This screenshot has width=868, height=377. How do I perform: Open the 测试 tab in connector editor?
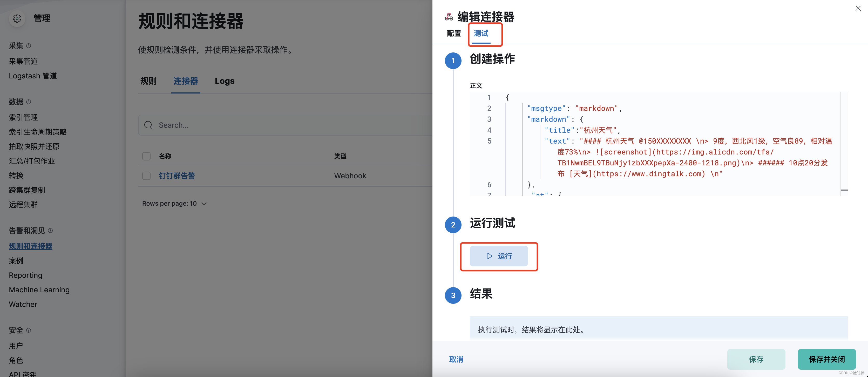[x=481, y=34]
